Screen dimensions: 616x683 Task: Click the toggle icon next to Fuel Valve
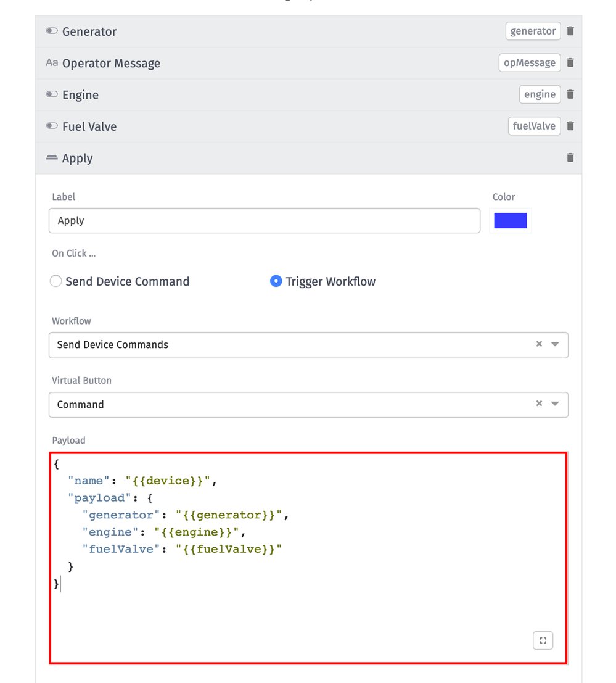51,126
